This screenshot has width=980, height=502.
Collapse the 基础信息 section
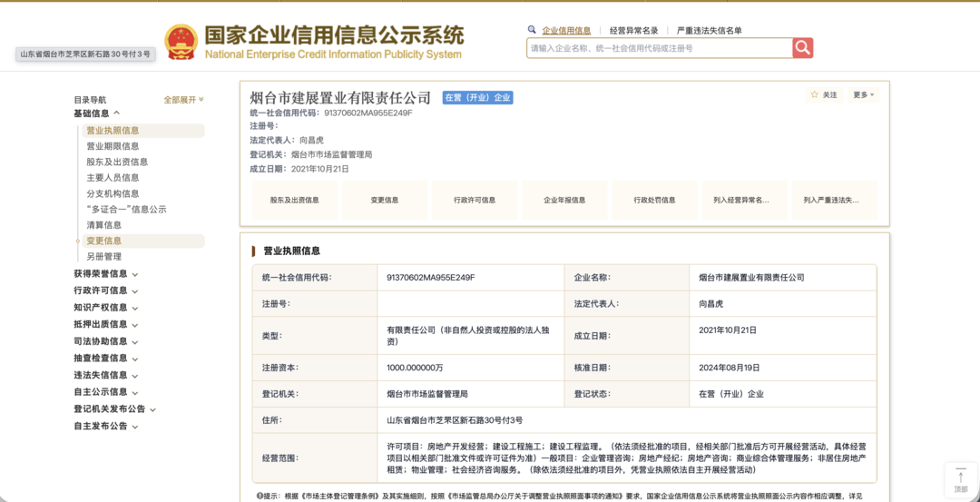pyautogui.click(x=97, y=113)
